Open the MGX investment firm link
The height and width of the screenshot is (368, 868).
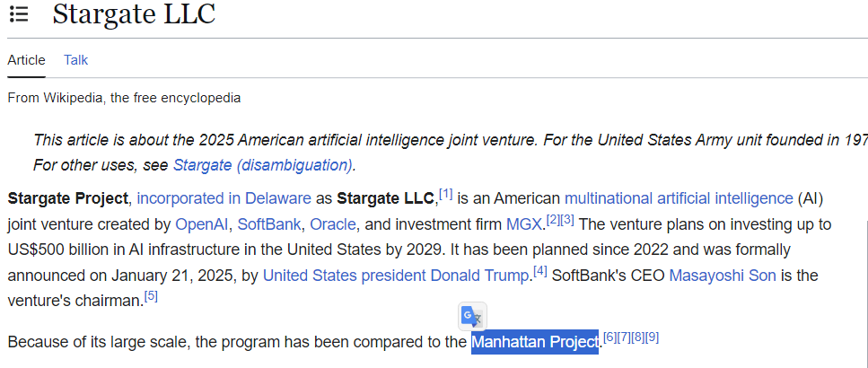click(524, 224)
